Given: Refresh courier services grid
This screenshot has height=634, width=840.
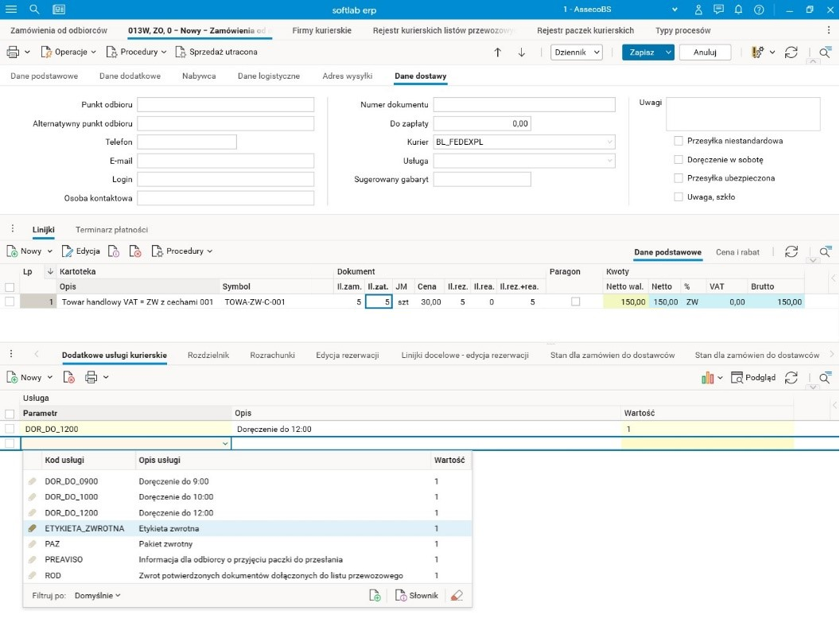Looking at the screenshot, I should click(x=791, y=378).
